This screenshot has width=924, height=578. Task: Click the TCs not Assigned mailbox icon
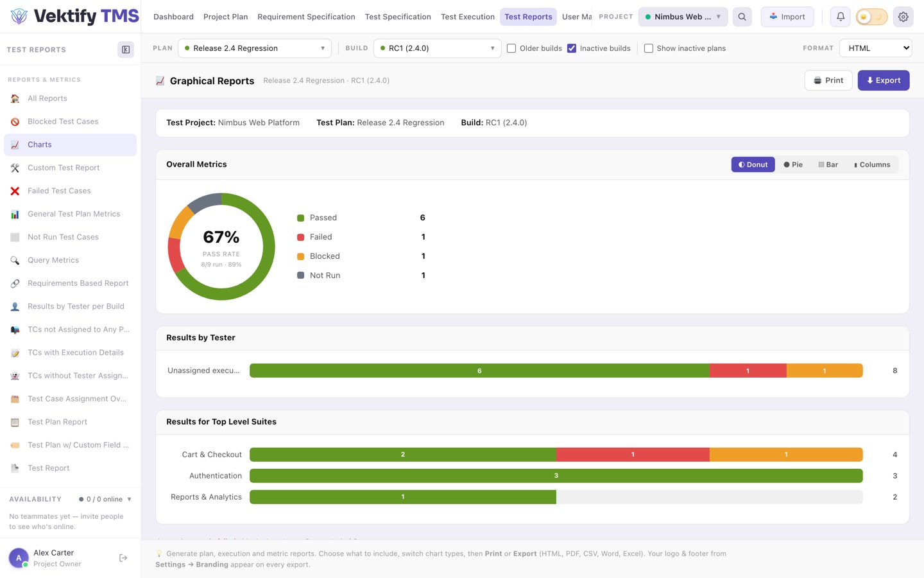(15, 329)
